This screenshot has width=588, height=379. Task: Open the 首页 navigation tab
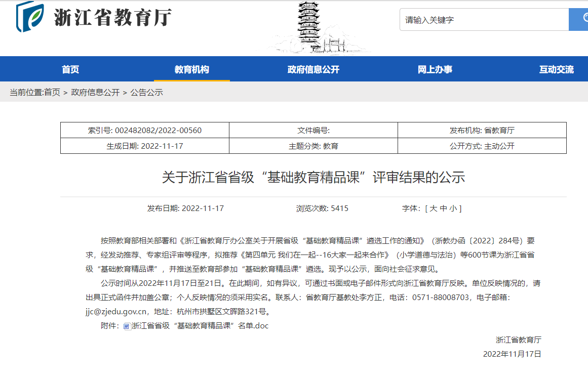click(70, 69)
